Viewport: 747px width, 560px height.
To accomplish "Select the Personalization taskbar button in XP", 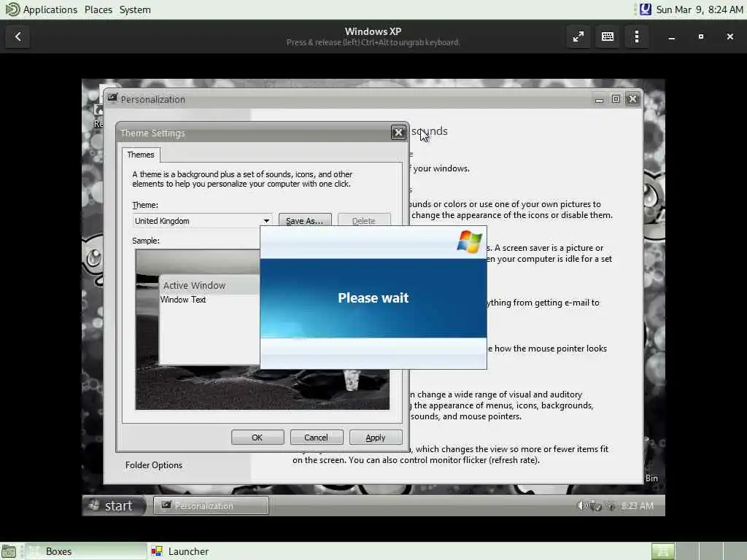I will (x=211, y=506).
